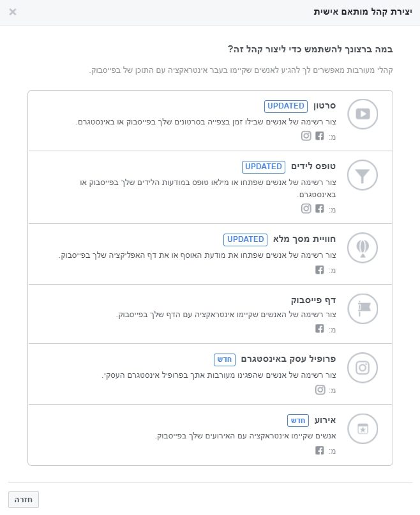Screen dimensions: 420x515
Task: Click the Instagram business profile camera icon
Action: click(x=363, y=368)
